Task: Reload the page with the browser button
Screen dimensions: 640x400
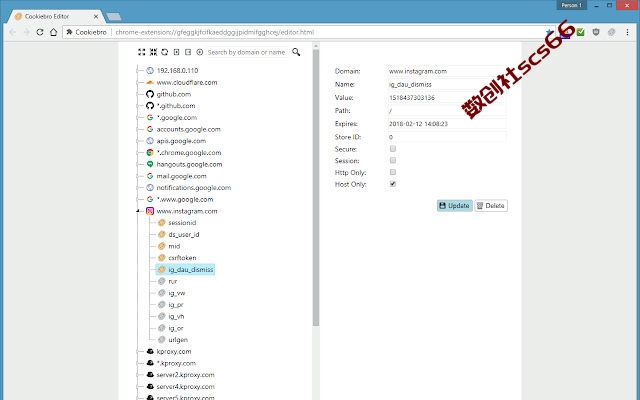Action: (40, 32)
